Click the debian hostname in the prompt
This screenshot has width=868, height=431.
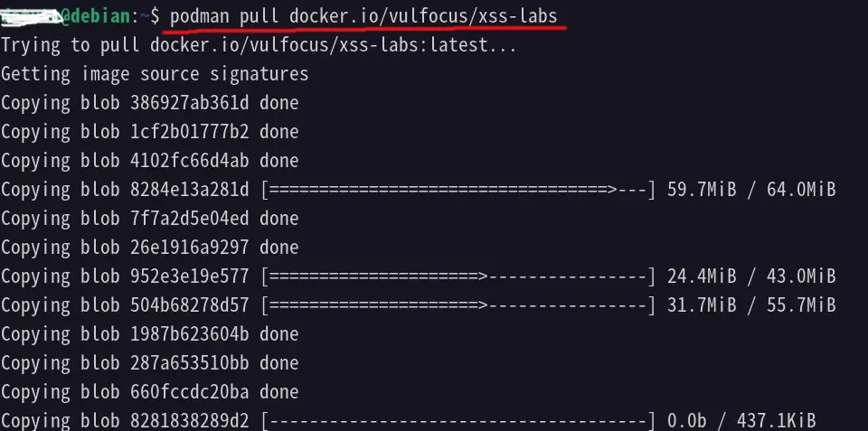tap(99, 16)
